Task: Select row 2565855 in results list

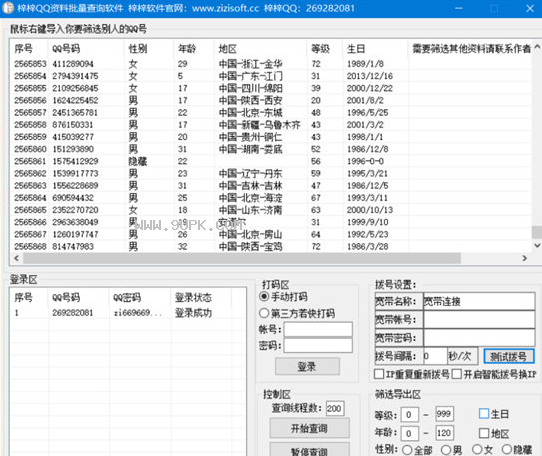Action: (271, 88)
